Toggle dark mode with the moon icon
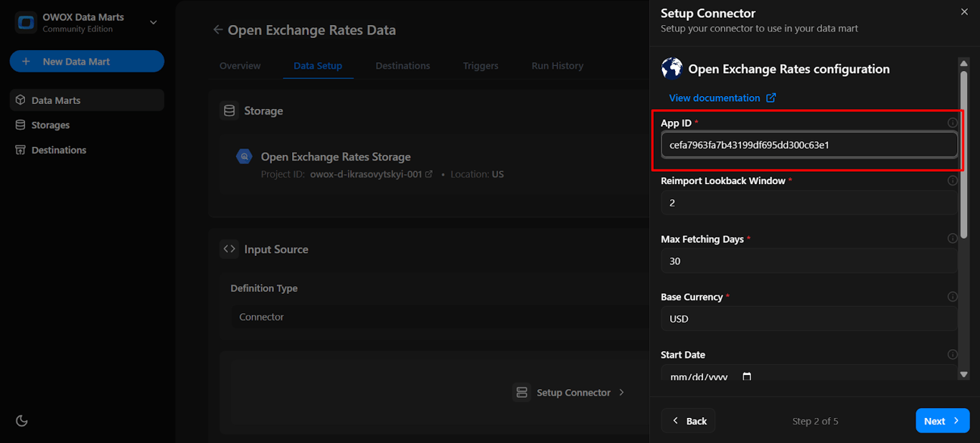This screenshot has height=443, width=980. (x=22, y=421)
